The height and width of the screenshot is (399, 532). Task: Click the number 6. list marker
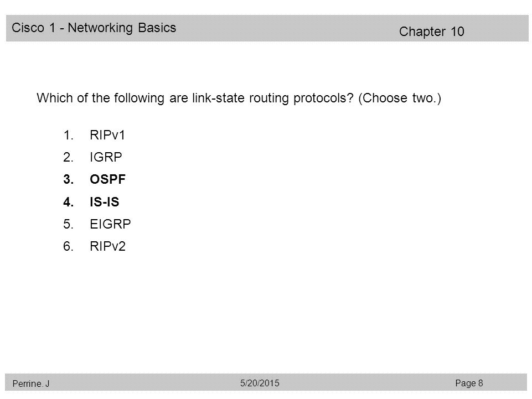[x=68, y=246]
